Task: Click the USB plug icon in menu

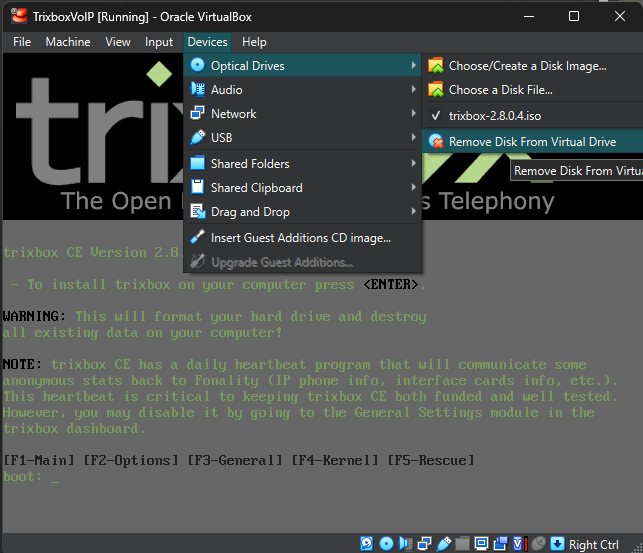Action: pos(198,137)
